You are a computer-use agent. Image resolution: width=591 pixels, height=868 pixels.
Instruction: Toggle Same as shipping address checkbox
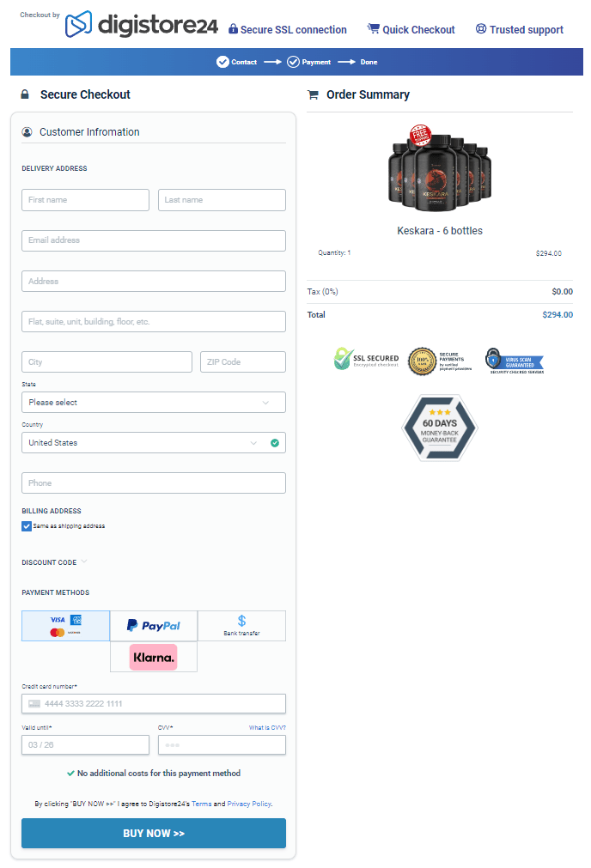pyautogui.click(x=27, y=526)
